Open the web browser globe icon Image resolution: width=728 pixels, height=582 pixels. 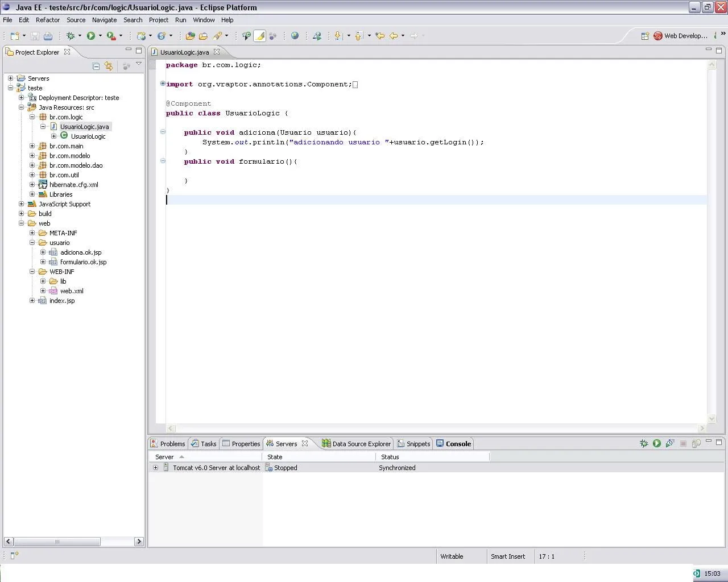pos(295,36)
